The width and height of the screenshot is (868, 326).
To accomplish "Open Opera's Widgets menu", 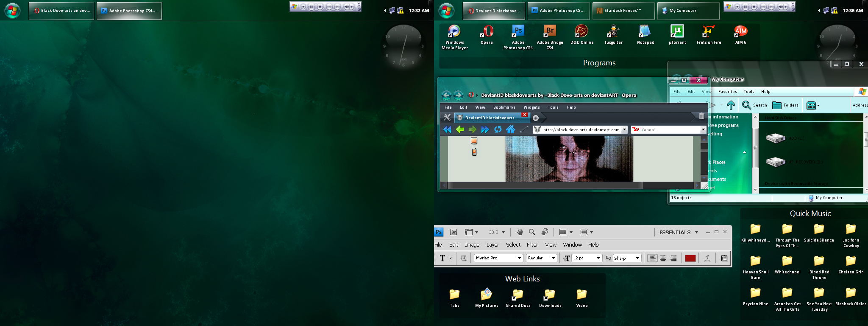I will point(531,107).
